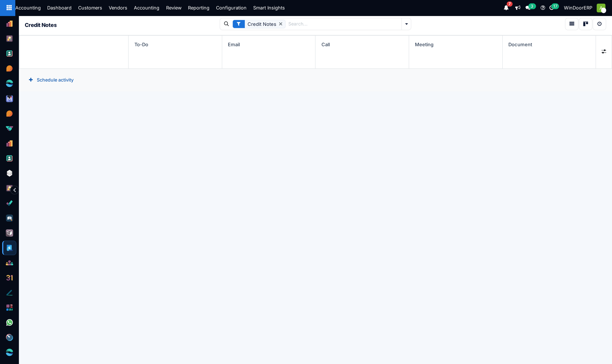Switch to activity clock view
This screenshot has width=612, height=364.
599,24
